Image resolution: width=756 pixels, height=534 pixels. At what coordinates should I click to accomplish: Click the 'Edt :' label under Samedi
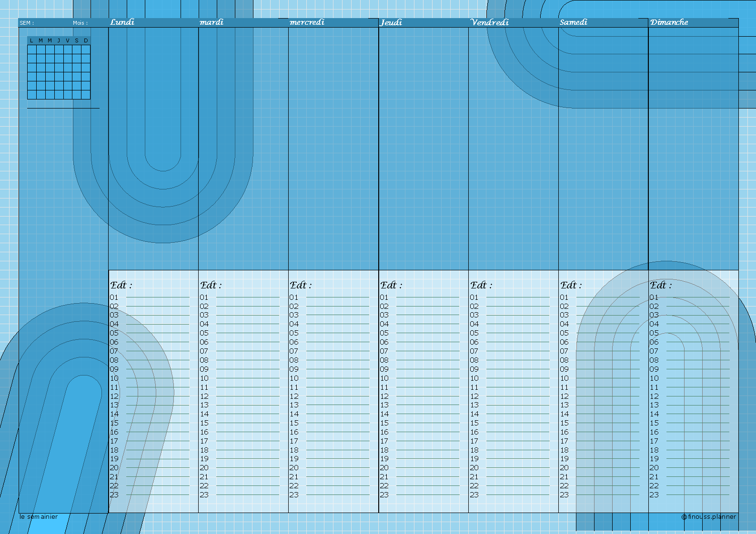pos(571,285)
